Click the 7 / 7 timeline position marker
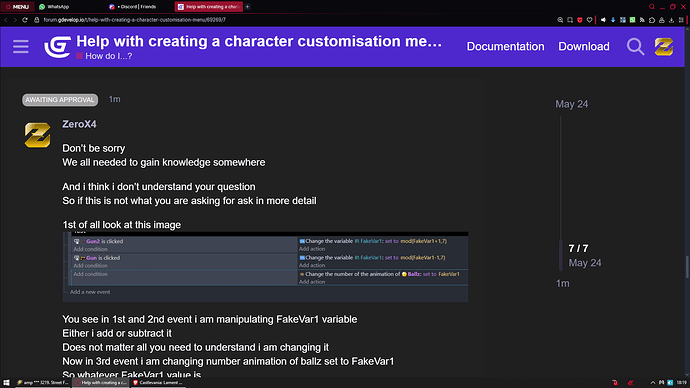Screen dimensions: 690x388 578,249
